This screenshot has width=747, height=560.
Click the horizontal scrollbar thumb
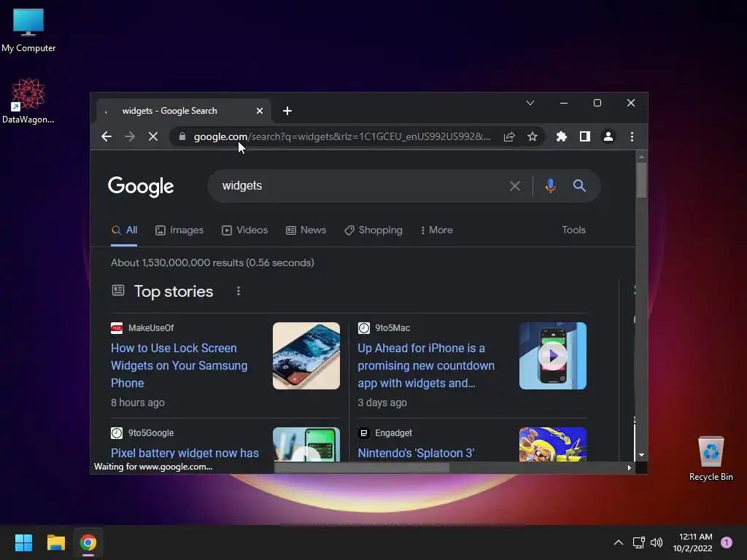pyautogui.click(x=362, y=467)
